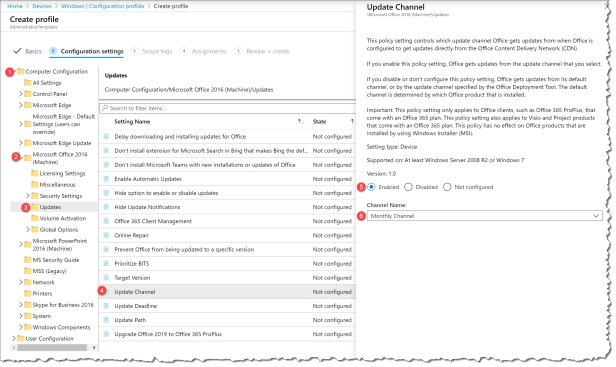Click the Skype for Business 2016 folder icon
616x367 pixels.
coord(28,305)
